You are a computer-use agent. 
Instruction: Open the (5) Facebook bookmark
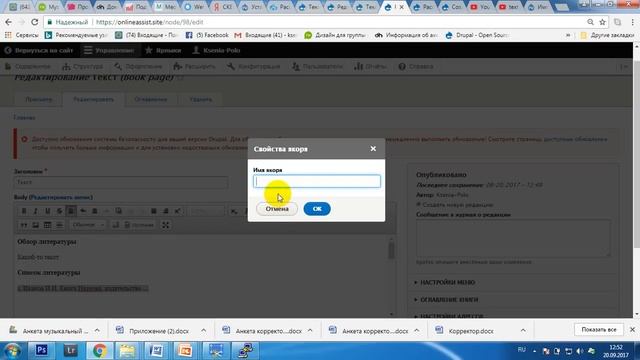pyautogui.click(x=207, y=35)
